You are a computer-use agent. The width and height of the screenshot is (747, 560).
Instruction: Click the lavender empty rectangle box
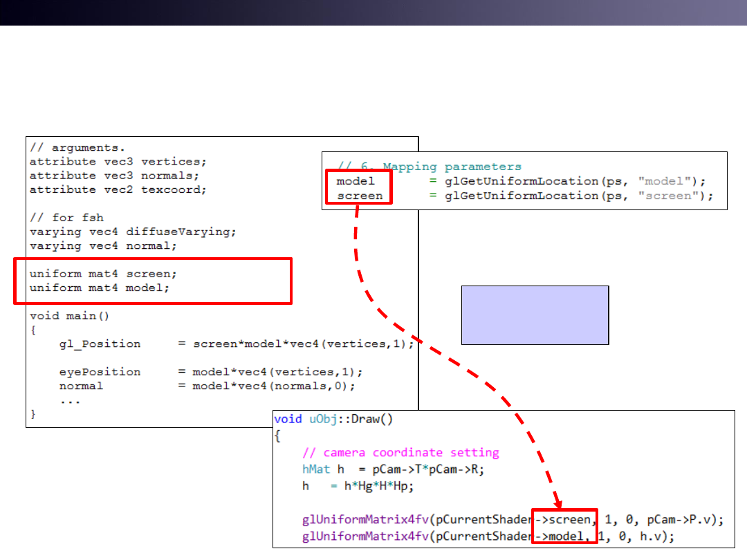[x=535, y=315]
